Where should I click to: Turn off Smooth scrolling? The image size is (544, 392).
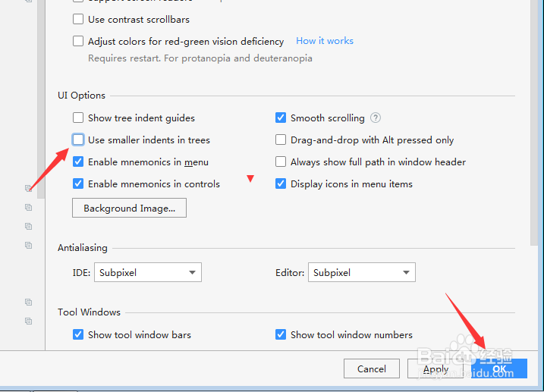(281, 118)
